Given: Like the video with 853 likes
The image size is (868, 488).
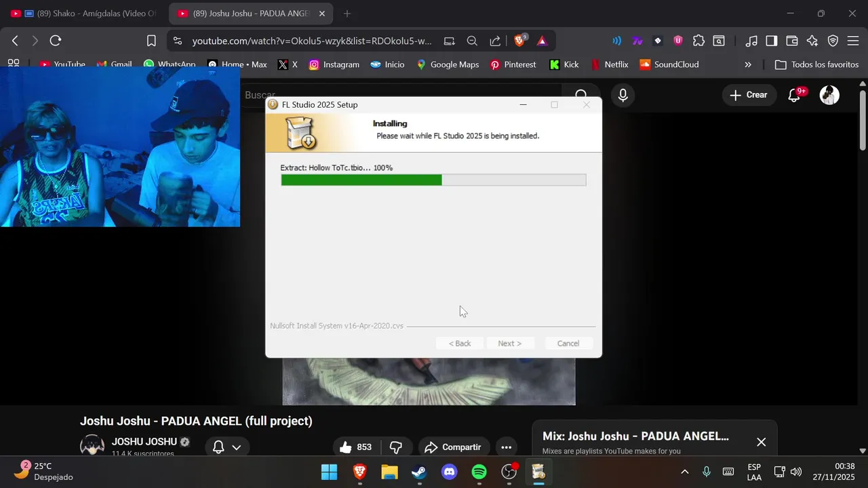Looking at the screenshot, I should coord(357,447).
